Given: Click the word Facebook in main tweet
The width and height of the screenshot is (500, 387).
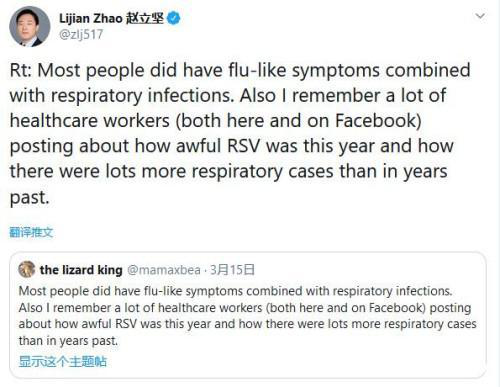Looking at the screenshot, I should click(378, 120).
